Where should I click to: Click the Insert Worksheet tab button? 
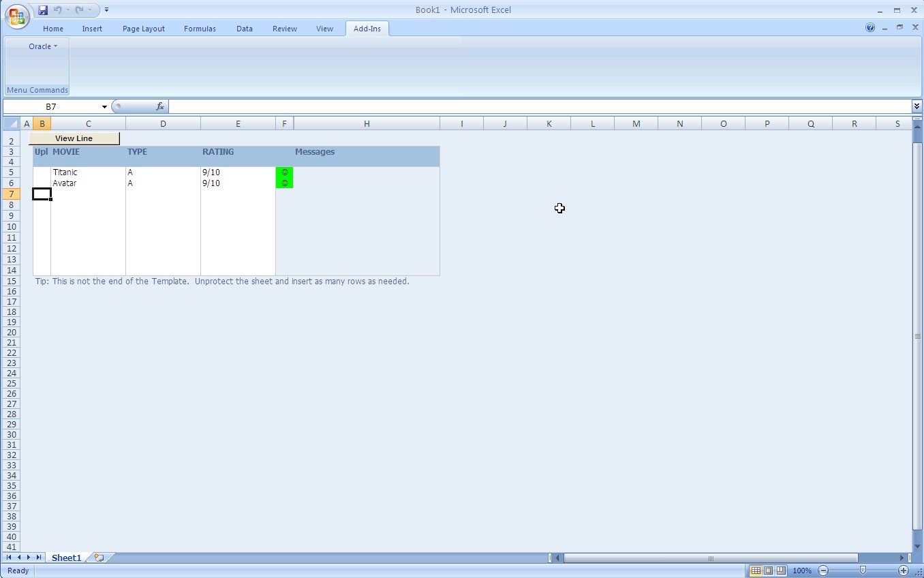tap(97, 557)
